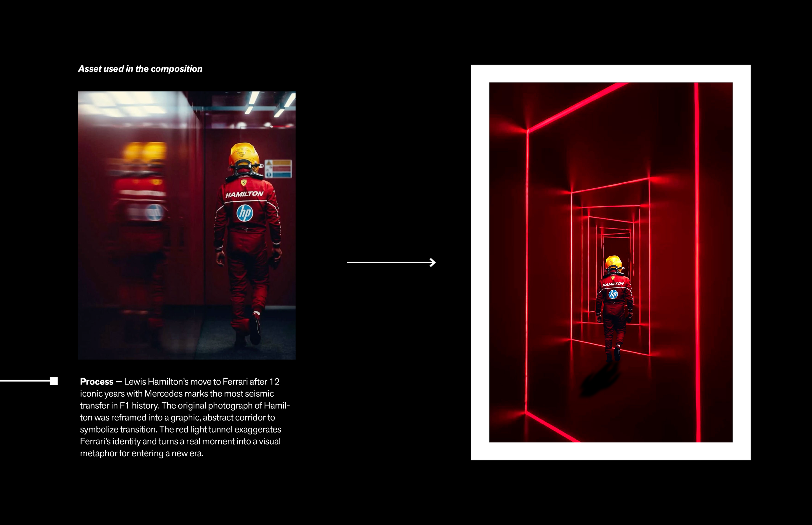The image size is (812, 525).
Task: Click the tall vertical neon line in the poster
Action: coord(697,262)
